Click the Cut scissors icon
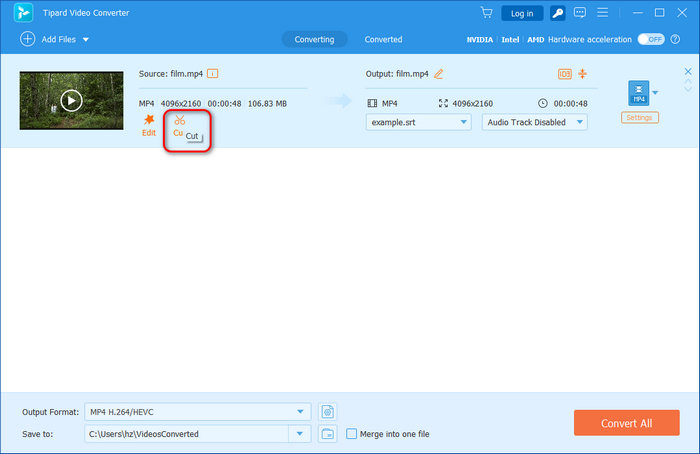This screenshot has height=454, width=700. (x=179, y=120)
